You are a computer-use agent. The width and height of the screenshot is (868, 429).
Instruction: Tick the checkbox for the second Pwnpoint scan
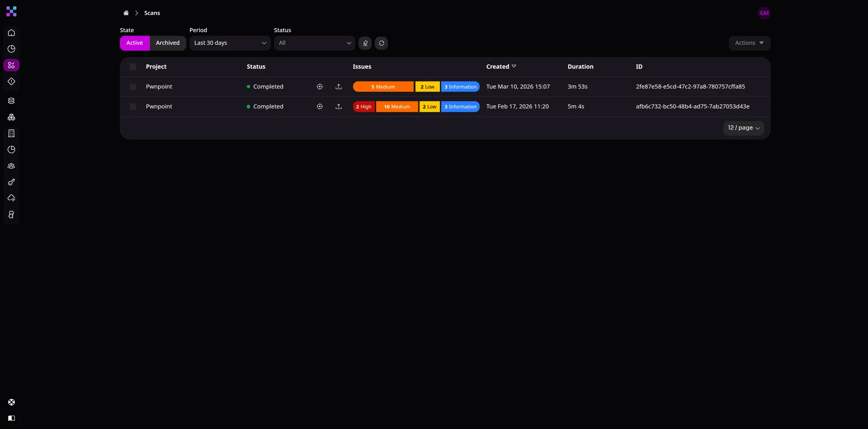pyautogui.click(x=133, y=106)
